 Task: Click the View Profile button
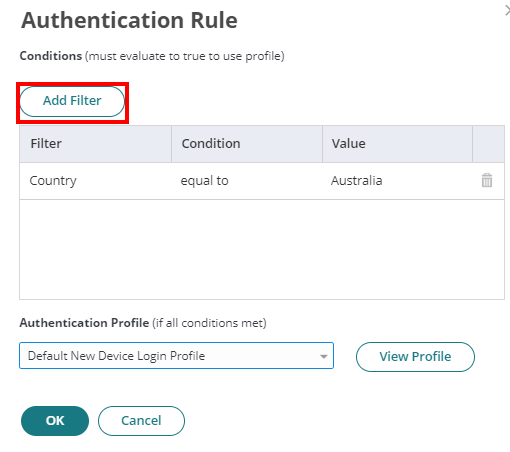(x=415, y=357)
